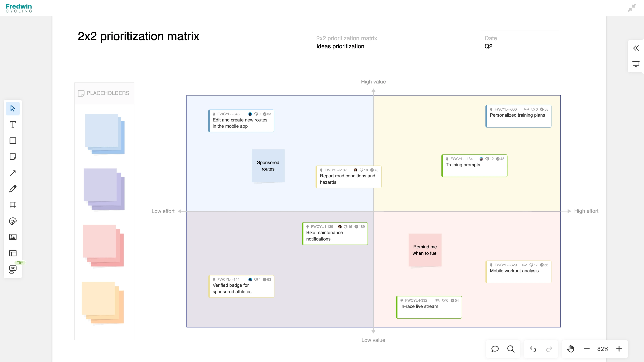Open the Image insert tool
Screen dimensions: 644x362
[13, 237]
